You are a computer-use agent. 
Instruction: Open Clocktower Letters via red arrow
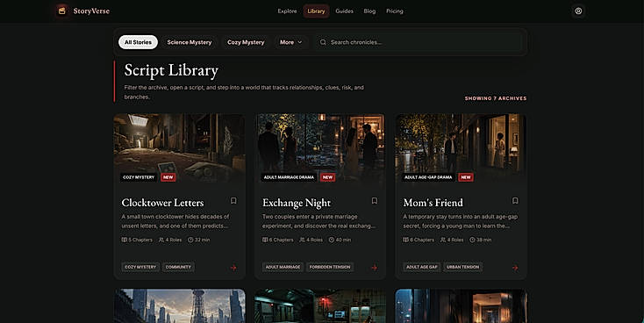click(x=233, y=268)
